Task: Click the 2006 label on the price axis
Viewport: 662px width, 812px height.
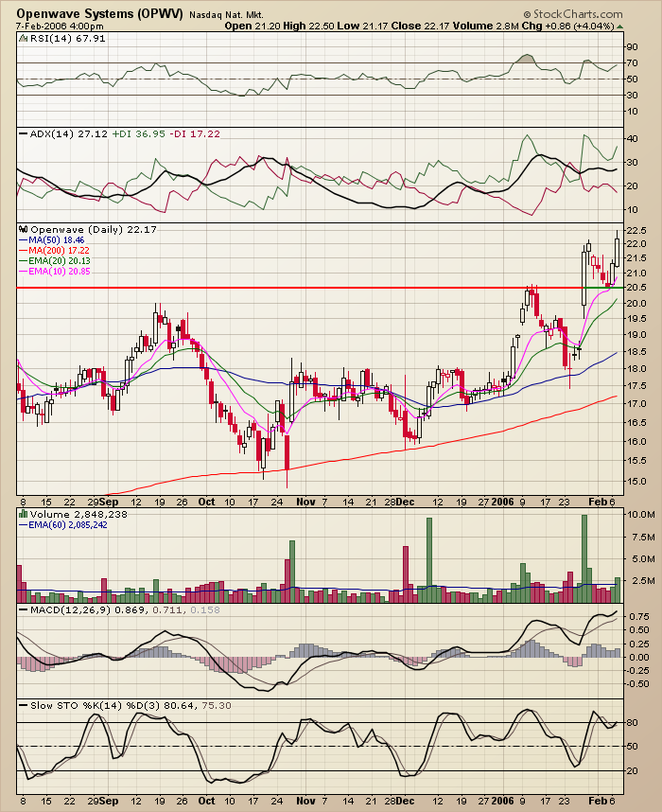Action: pyautogui.click(x=502, y=502)
